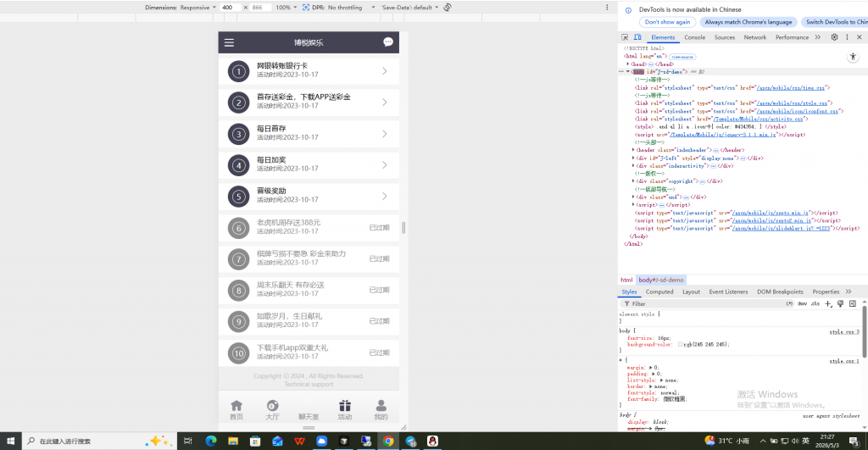The image size is (868, 450).
Task: Expand the header indexheader node
Action: (634, 150)
